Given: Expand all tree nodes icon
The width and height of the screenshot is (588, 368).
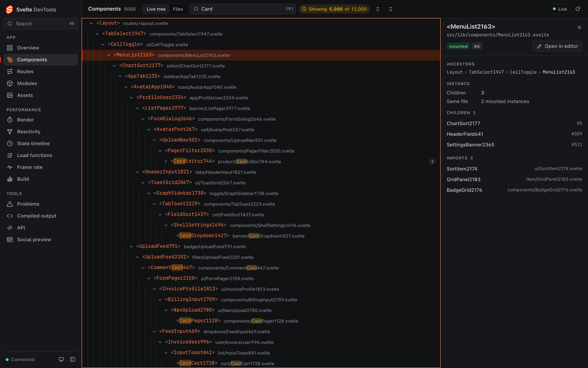Looking at the screenshot, I should pyautogui.click(x=378, y=9).
